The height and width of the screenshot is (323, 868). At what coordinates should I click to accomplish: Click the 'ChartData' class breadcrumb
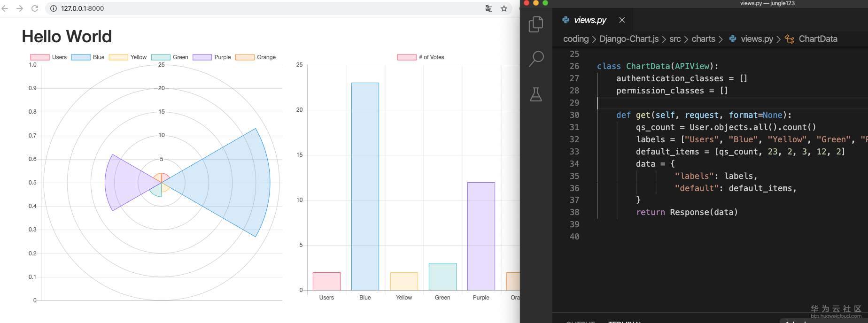coord(818,39)
